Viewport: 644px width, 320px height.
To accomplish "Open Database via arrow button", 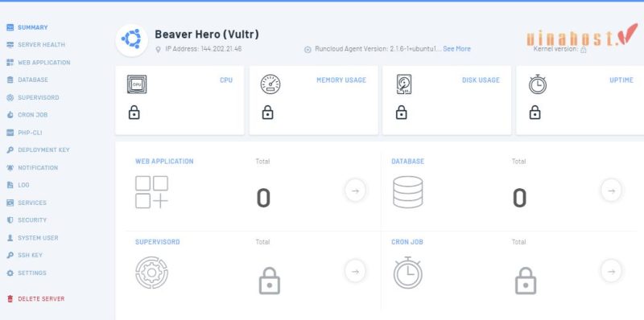I will pyautogui.click(x=611, y=191).
